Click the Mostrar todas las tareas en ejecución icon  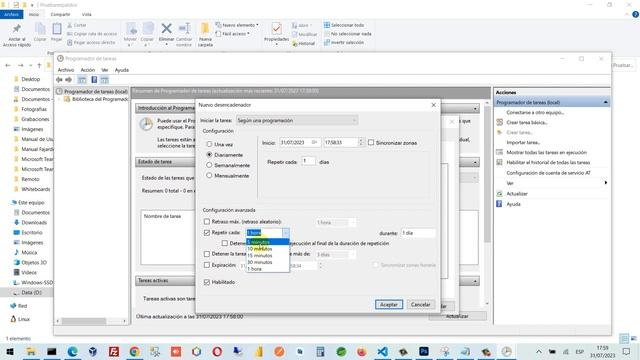click(x=499, y=152)
